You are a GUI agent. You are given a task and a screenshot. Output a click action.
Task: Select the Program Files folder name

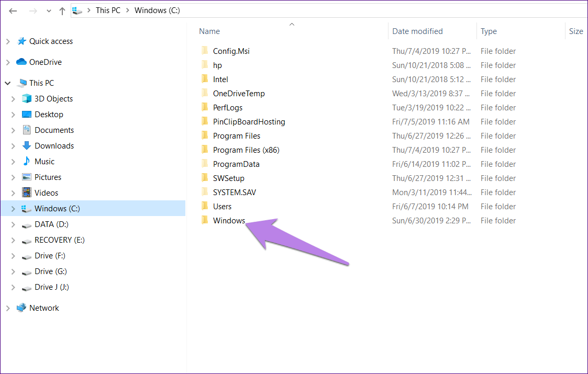(237, 136)
